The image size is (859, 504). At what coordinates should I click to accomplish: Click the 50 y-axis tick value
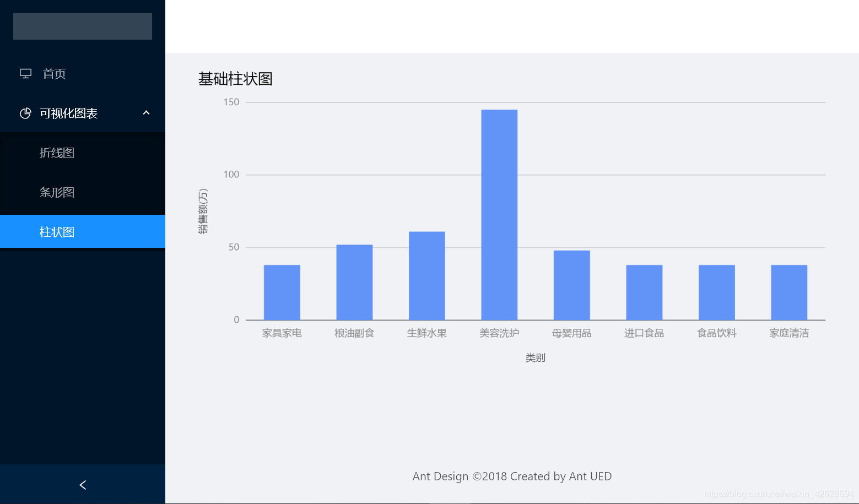pos(234,247)
